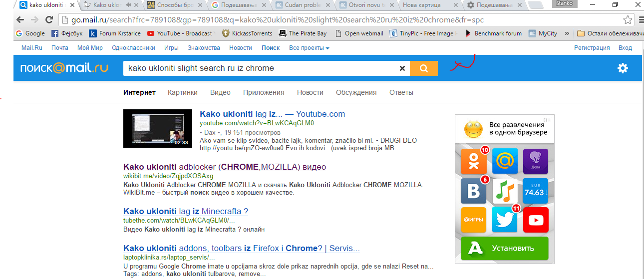Open the MyCity bookmark
644x279 pixels.
[543, 33]
